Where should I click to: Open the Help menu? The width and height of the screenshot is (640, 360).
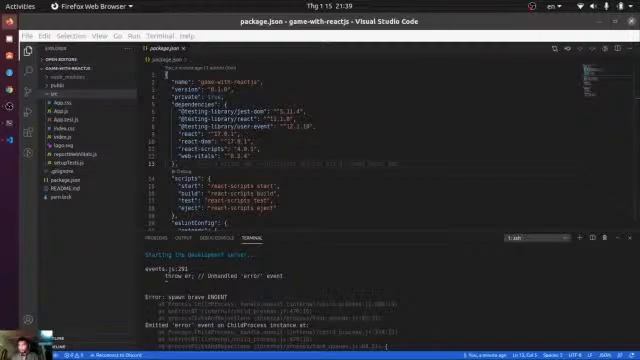coord(187,36)
